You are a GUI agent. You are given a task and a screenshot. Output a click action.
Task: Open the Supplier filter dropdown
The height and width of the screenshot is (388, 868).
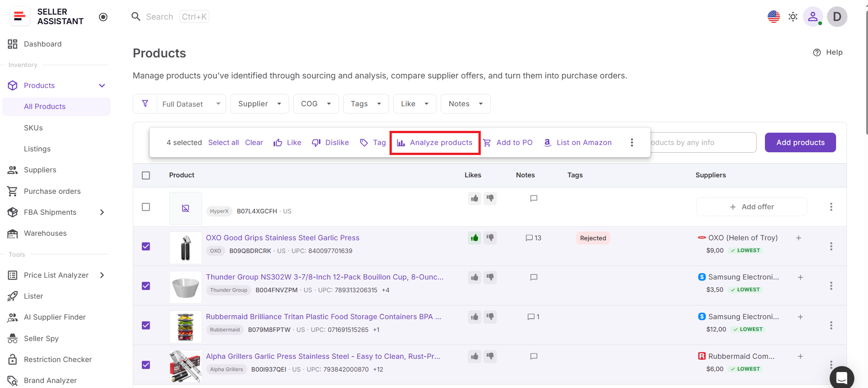(260, 104)
